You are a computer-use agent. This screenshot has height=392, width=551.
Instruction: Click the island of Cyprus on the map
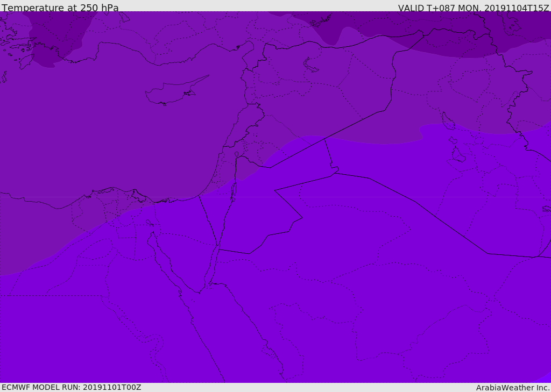tap(176, 91)
